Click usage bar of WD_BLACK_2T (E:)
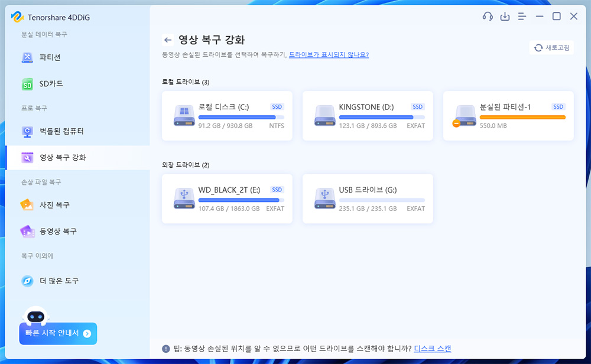 pos(241,200)
